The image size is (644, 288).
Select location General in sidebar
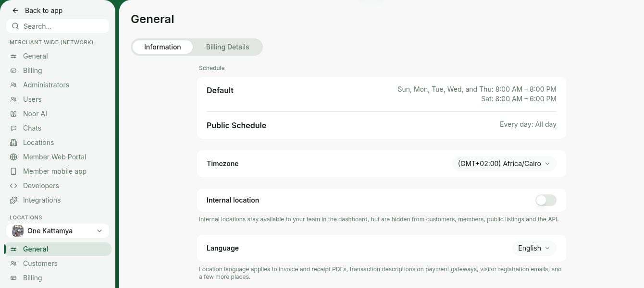(58, 249)
